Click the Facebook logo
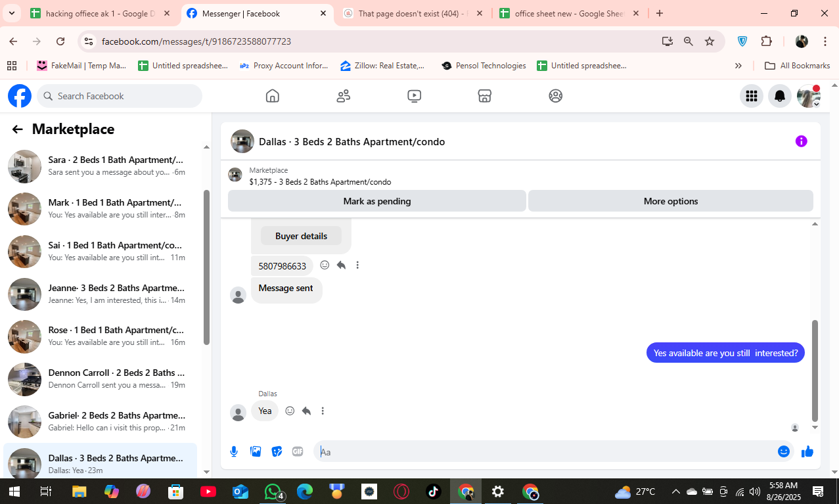The image size is (839, 504). 20,96
